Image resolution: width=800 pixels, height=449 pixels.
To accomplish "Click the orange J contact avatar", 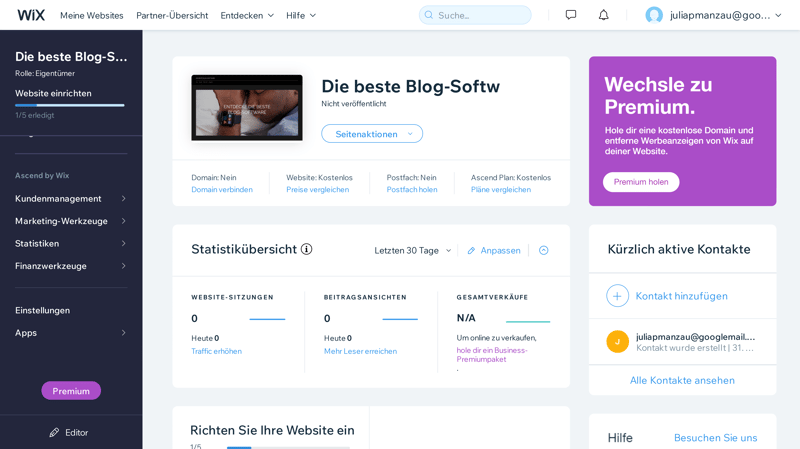I will (x=617, y=341).
